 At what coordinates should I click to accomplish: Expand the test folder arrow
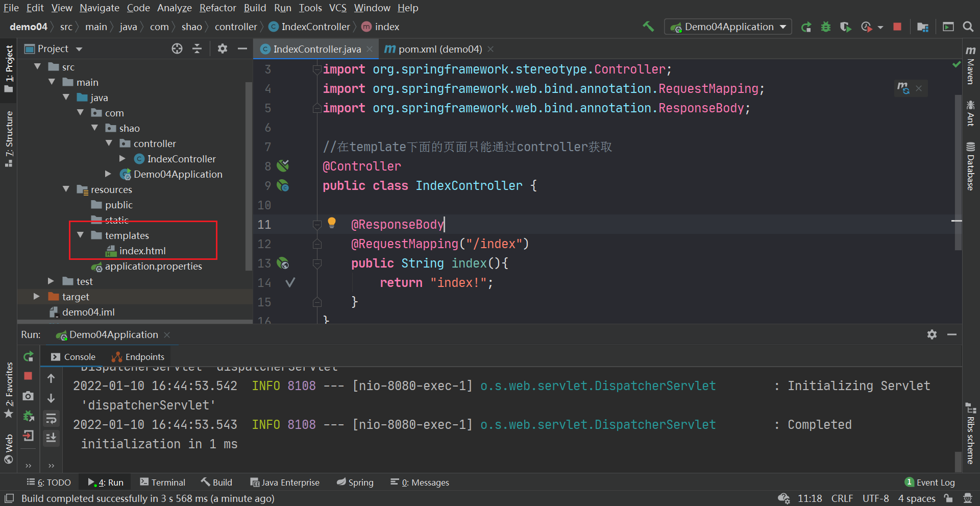click(x=51, y=281)
